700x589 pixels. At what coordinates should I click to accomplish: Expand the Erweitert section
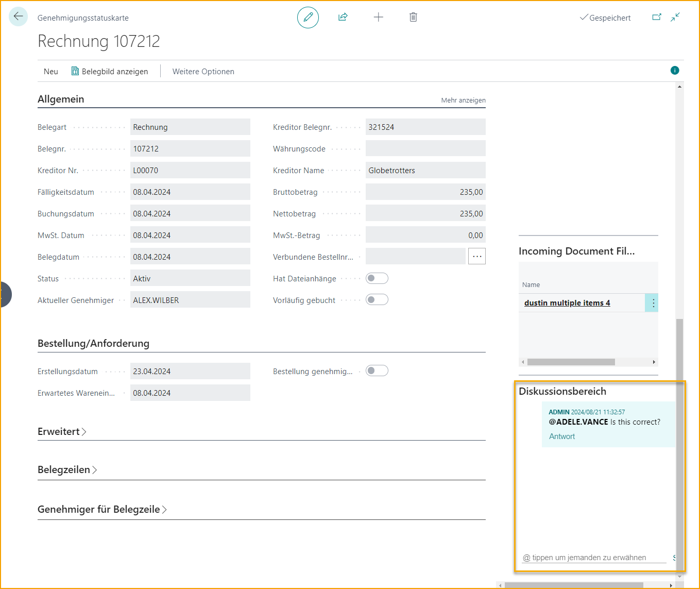click(x=62, y=432)
